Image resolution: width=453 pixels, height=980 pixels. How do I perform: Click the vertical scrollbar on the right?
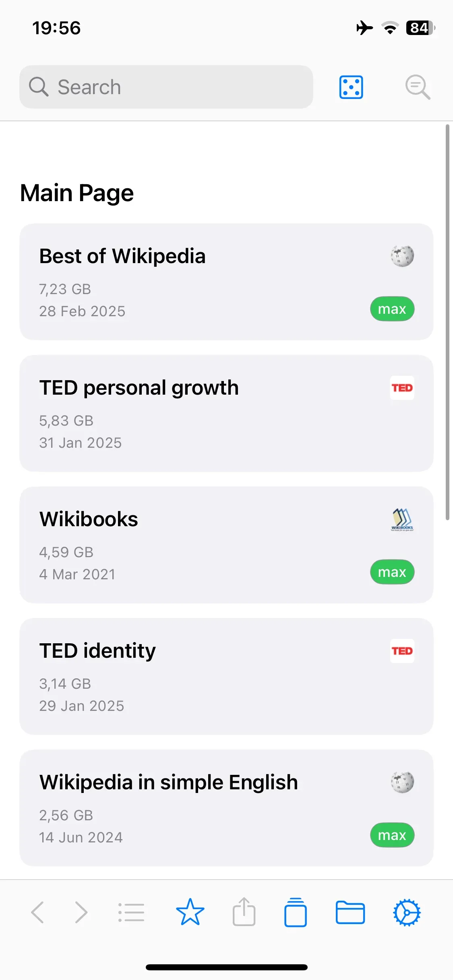click(x=447, y=322)
